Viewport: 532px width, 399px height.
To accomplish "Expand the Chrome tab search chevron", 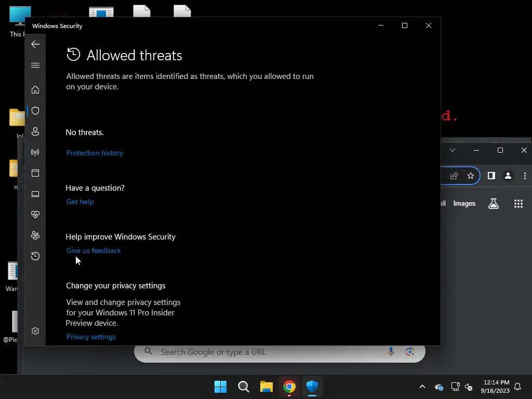I will [453, 150].
